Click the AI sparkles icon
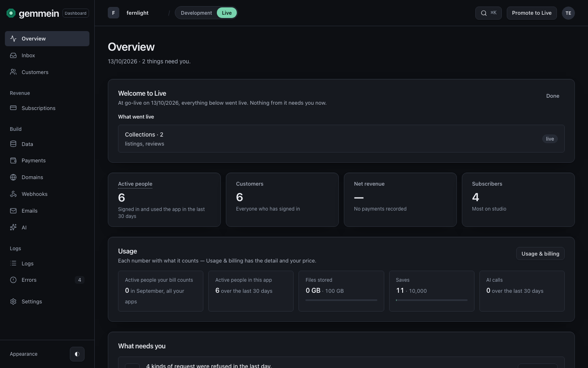588x368 pixels. 13,227
